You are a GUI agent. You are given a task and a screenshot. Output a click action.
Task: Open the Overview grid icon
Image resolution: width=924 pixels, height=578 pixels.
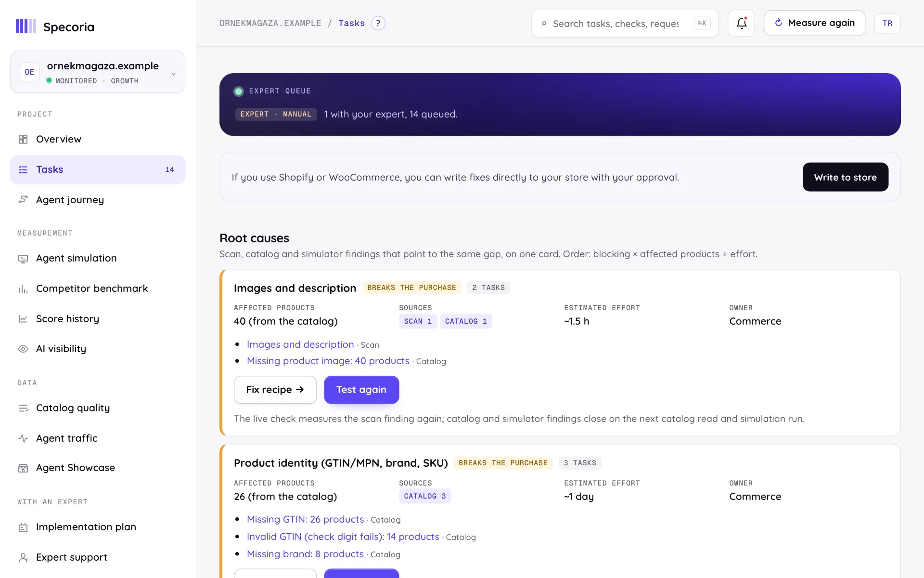pyautogui.click(x=23, y=139)
